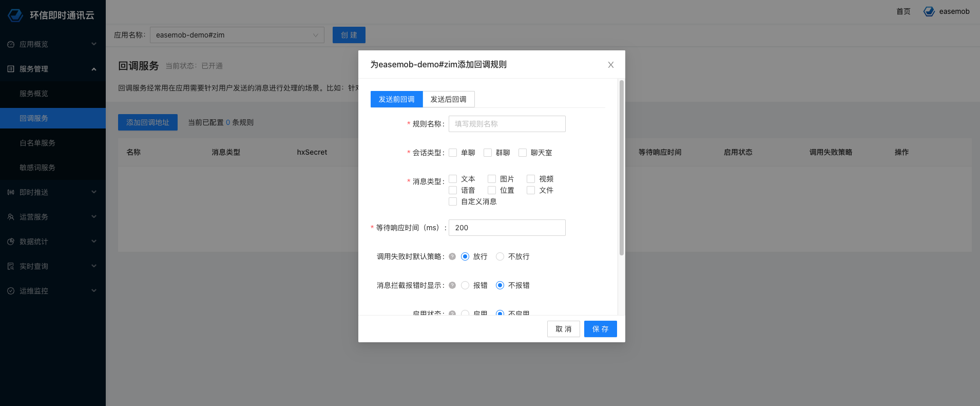This screenshot has height=406, width=980.
Task: Click the 调用失败策略 table column header
Action: coord(831,152)
